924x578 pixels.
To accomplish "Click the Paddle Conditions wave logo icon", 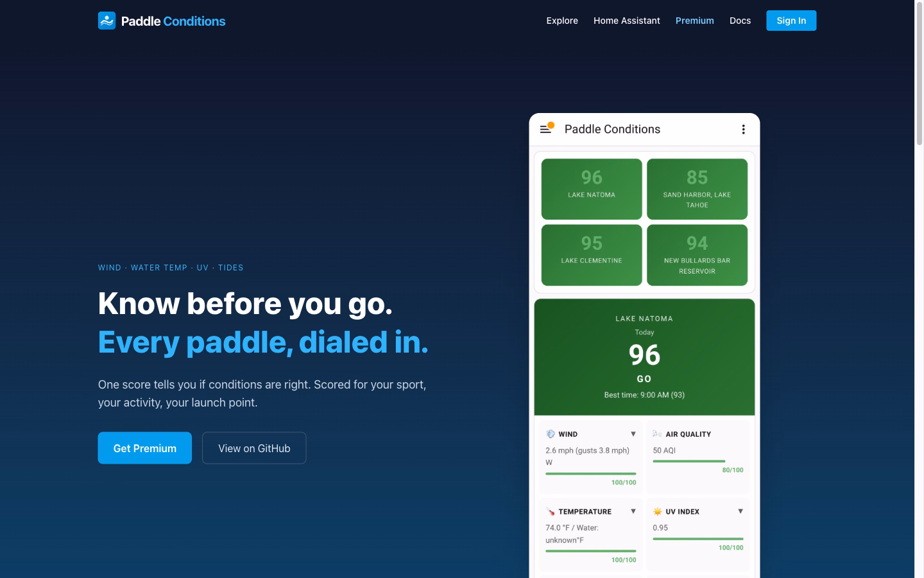I will click(x=107, y=21).
